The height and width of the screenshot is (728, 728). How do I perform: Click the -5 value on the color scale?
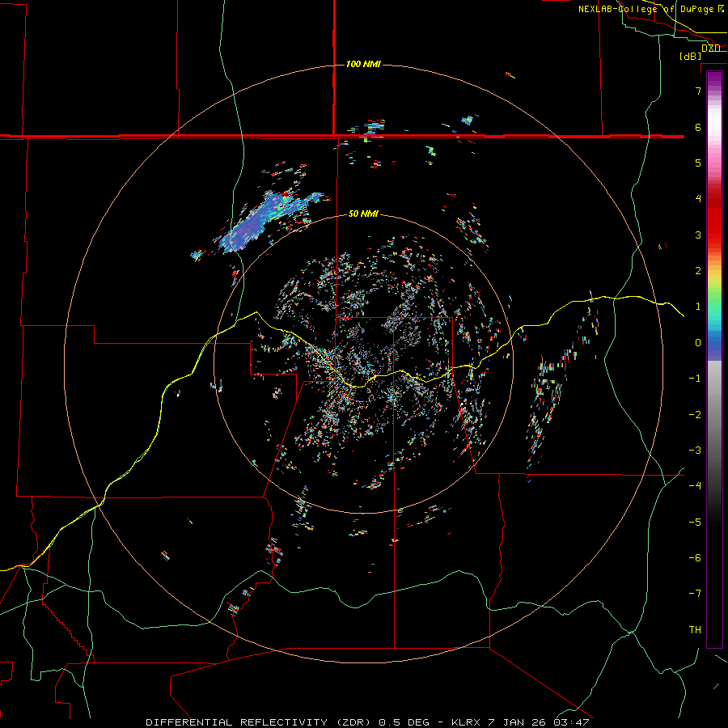695,523
